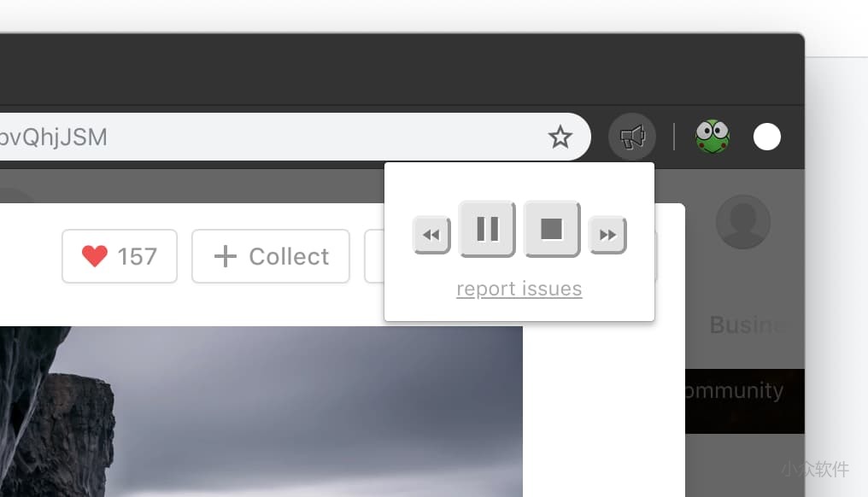868x497 pixels.
Task: Open the megaphone read-aloud extension icon
Action: click(x=632, y=137)
